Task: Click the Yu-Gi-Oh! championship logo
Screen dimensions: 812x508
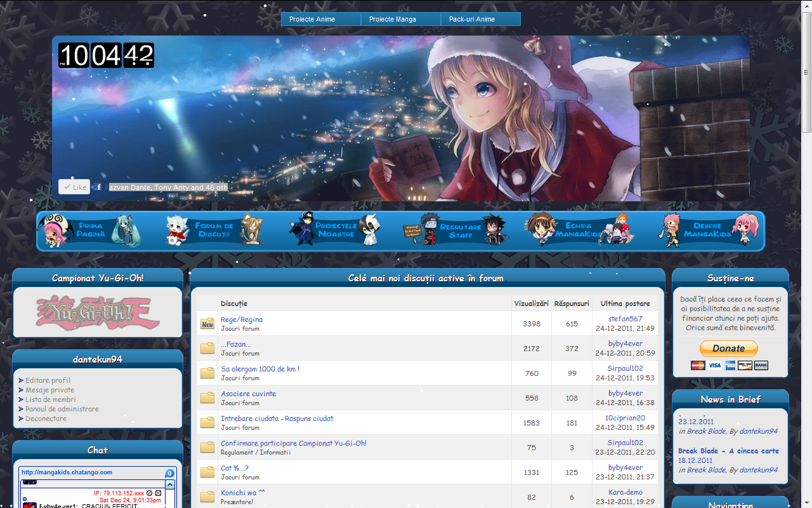Action: click(x=98, y=312)
